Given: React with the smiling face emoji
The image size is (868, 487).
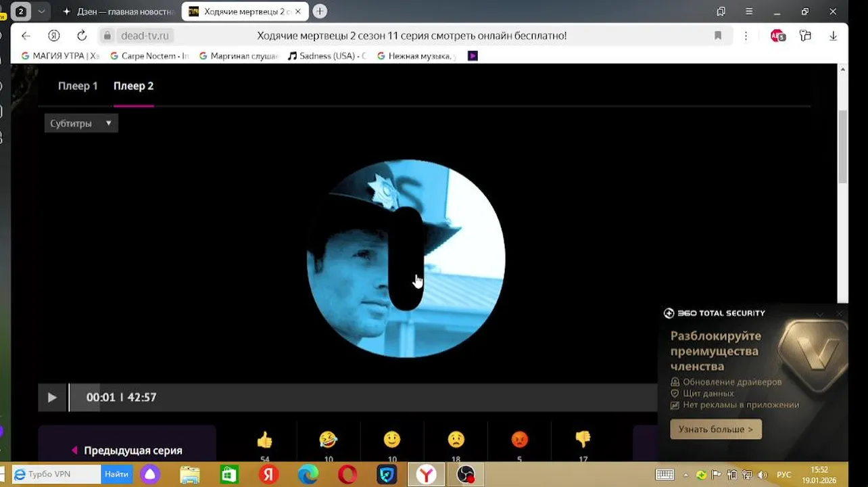Looking at the screenshot, I should pyautogui.click(x=392, y=440).
